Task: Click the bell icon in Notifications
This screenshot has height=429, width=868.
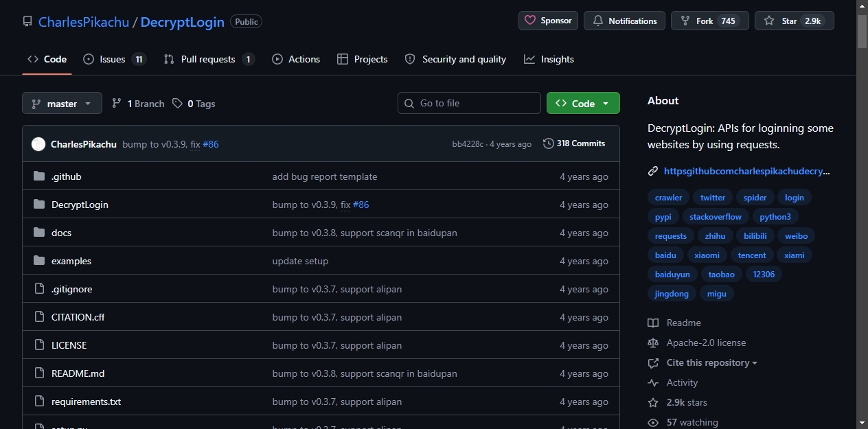Action: point(598,21)
